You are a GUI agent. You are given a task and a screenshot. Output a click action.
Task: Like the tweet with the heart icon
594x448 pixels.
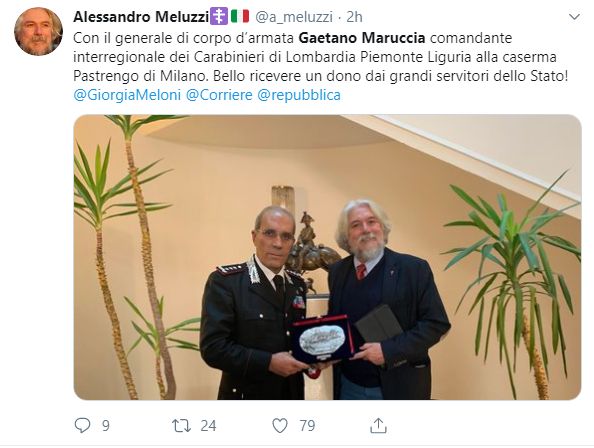pos(280,426)
